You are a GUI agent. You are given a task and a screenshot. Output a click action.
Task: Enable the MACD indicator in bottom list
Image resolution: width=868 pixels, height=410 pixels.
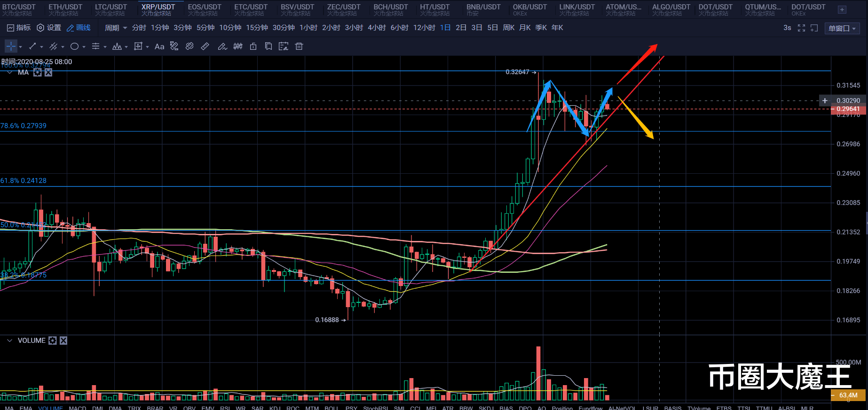coord(78,408)
